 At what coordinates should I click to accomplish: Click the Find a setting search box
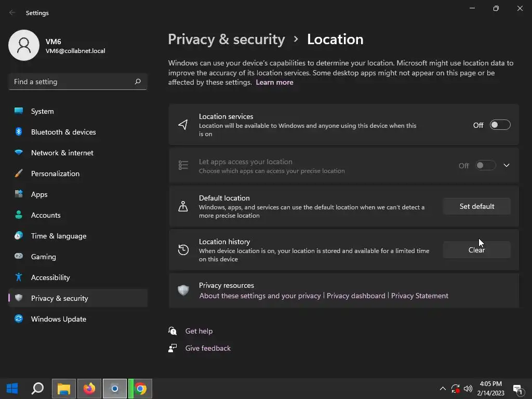pos(73,82)
